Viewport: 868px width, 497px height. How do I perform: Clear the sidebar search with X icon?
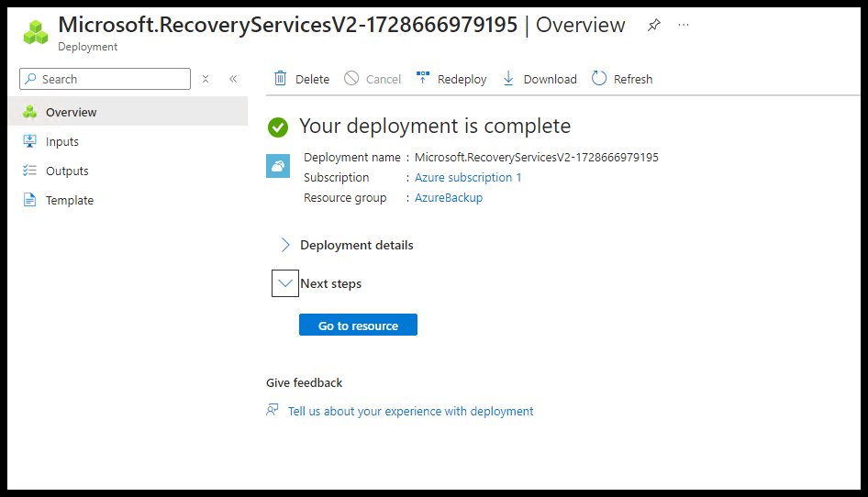[x=206, y=79]
